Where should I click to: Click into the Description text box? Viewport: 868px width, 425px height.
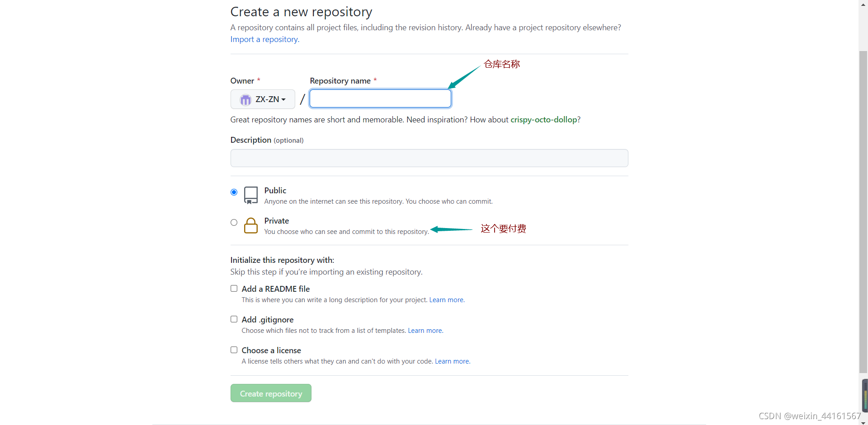429,158
